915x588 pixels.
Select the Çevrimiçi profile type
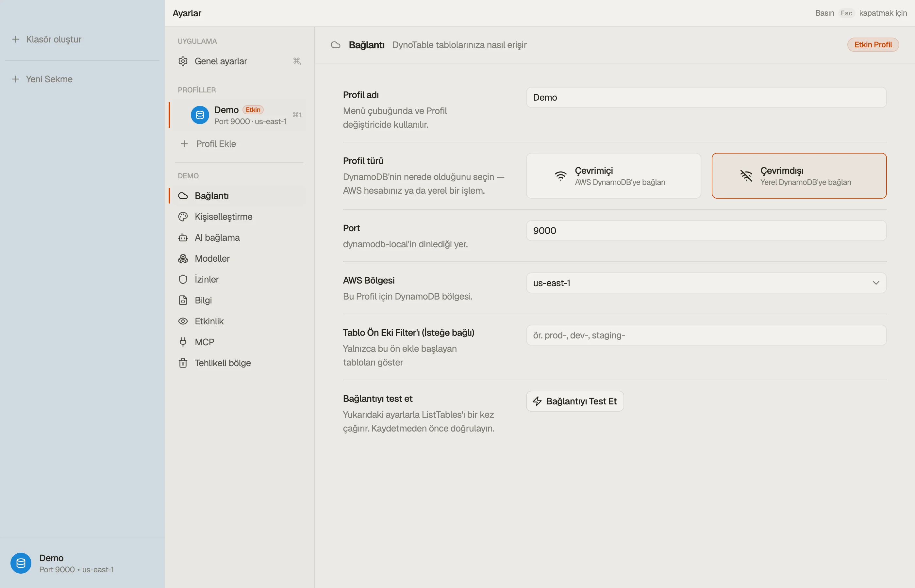[613, 176]
